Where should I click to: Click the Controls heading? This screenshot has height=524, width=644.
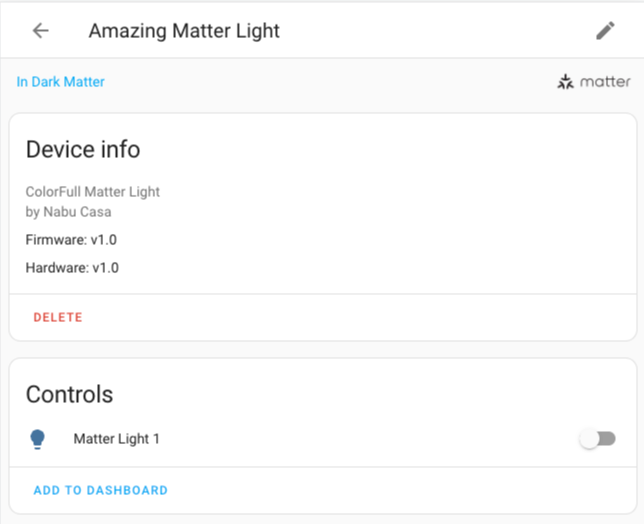click(x=69, y=394)
